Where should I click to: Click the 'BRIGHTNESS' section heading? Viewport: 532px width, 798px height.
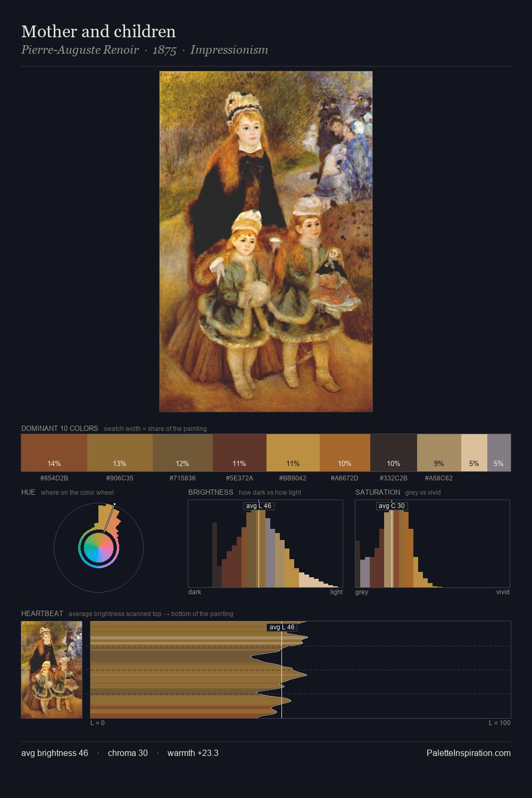tap(211, 492)
